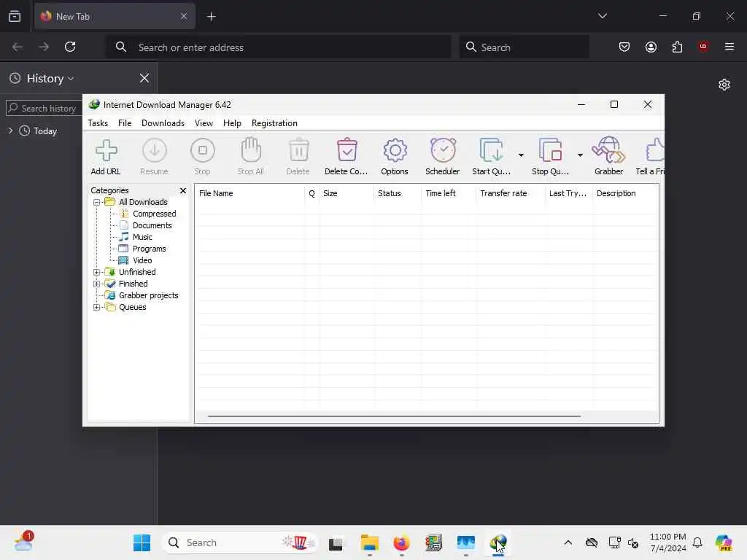The width and height of the screenshot is (747, 560).
Task: Open the Firefox extensions puzzle icon
Action: coord(677,47)
